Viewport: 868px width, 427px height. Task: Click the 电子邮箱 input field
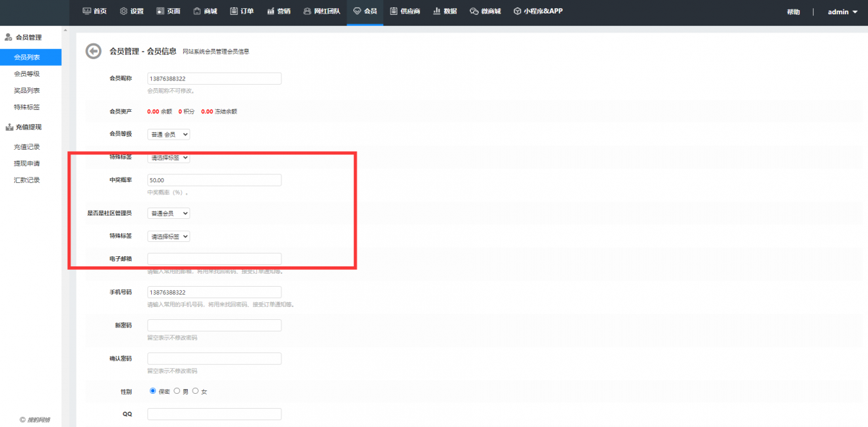tap(214, 259)
